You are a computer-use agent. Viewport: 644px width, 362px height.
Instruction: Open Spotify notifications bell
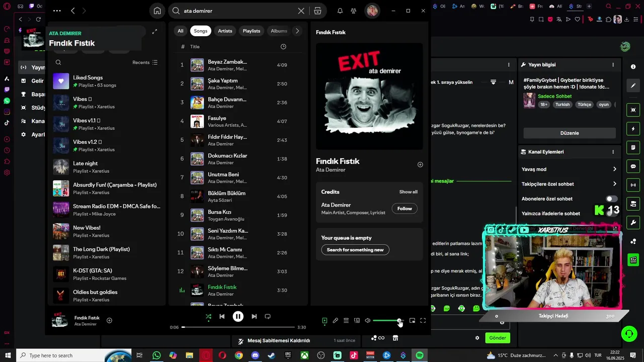pos(340,11)
